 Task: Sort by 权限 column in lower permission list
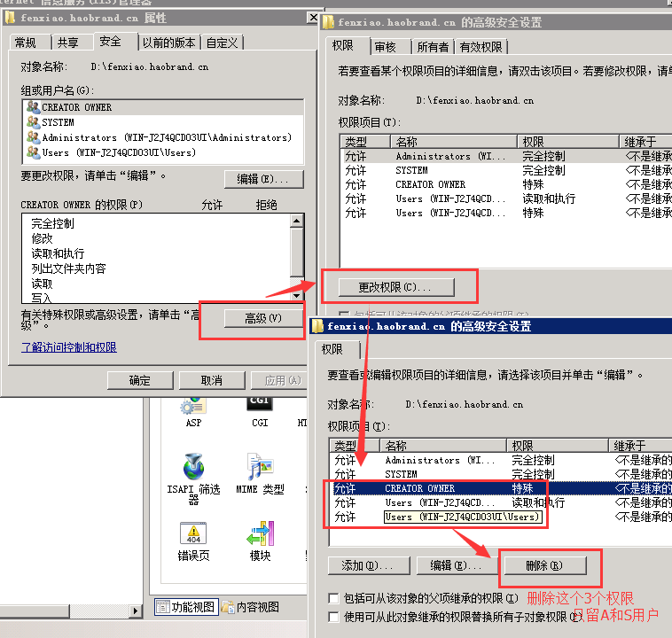558,446
